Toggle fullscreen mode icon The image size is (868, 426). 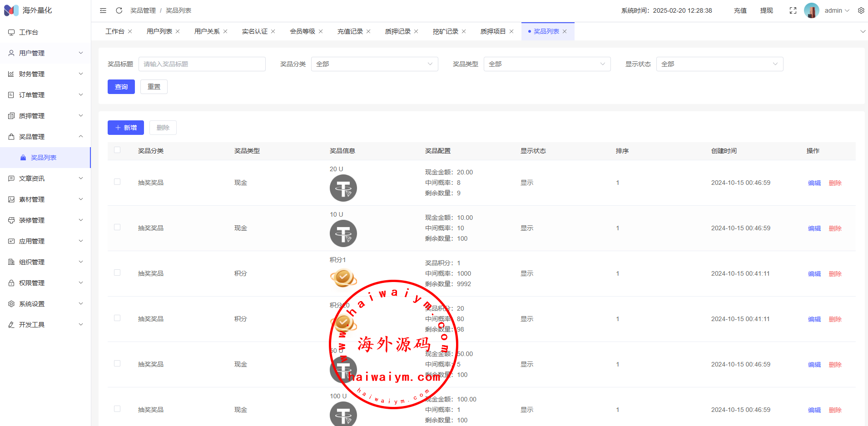click(x=793, y=10)
